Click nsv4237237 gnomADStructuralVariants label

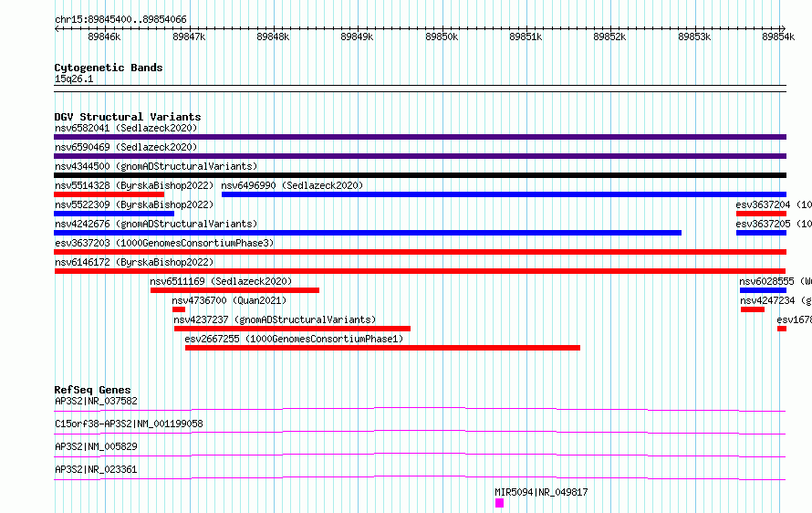(x=275, y=319)
